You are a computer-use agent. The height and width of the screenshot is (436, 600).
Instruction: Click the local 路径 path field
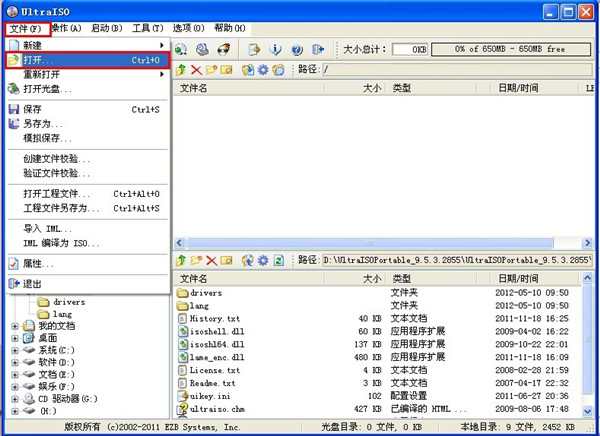click(457, 260)
